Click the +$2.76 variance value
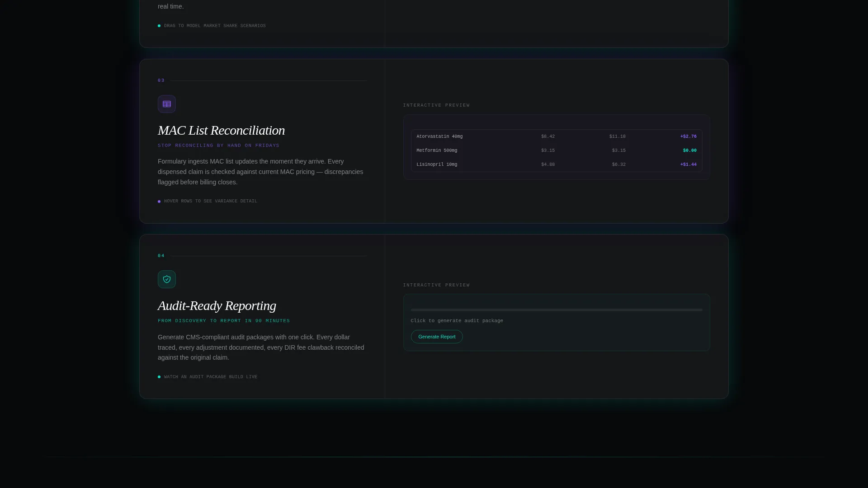868x488 pixels. (x=688, y=136)
